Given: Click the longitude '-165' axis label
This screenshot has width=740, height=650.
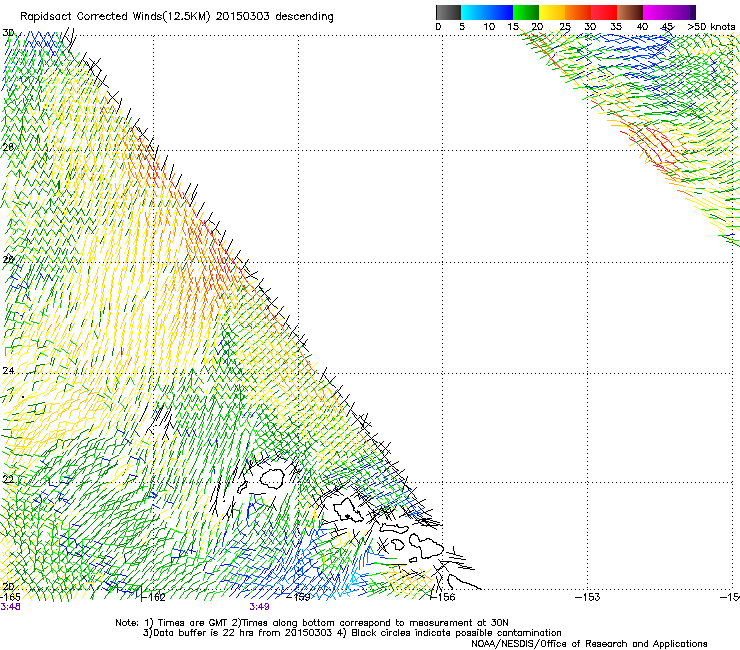Looking at the screenshot, I should pos(10,597).
